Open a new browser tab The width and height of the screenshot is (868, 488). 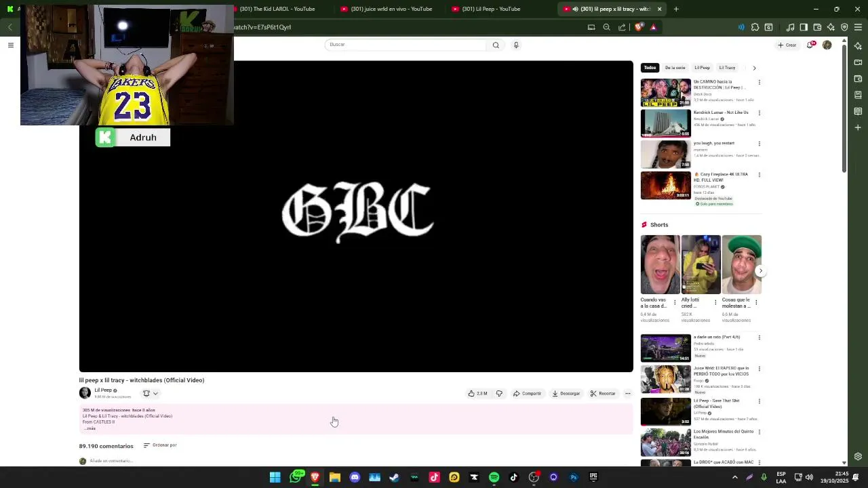(676, 9)
